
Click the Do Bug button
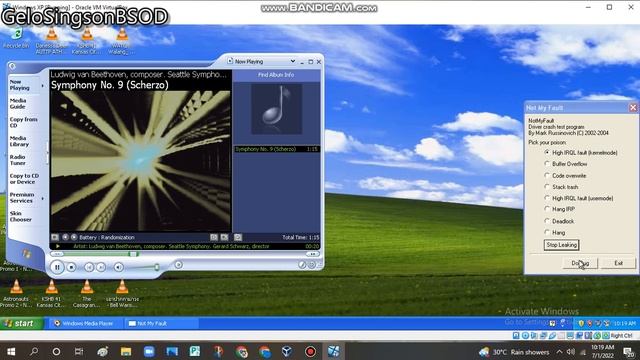[580, 263]
